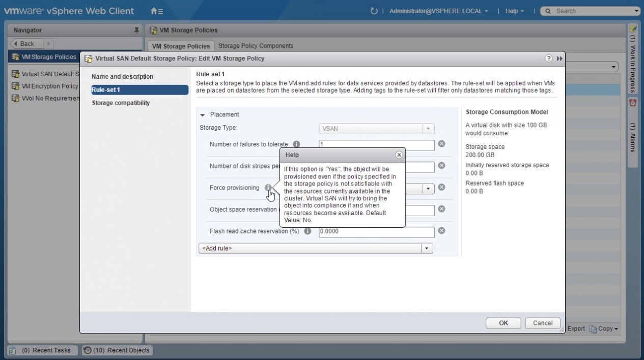
Task: Switch to Storage Policy Components tab
Action: pyautogui.click(x=256, y=46)
